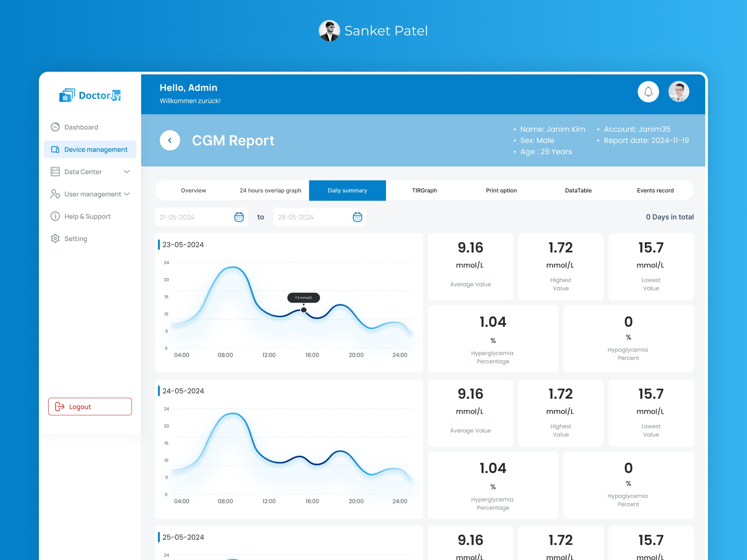Click the Help & Support info icon
Viewport: 747px width, 560px height.
pyautogui.click(x=55, y=216)
